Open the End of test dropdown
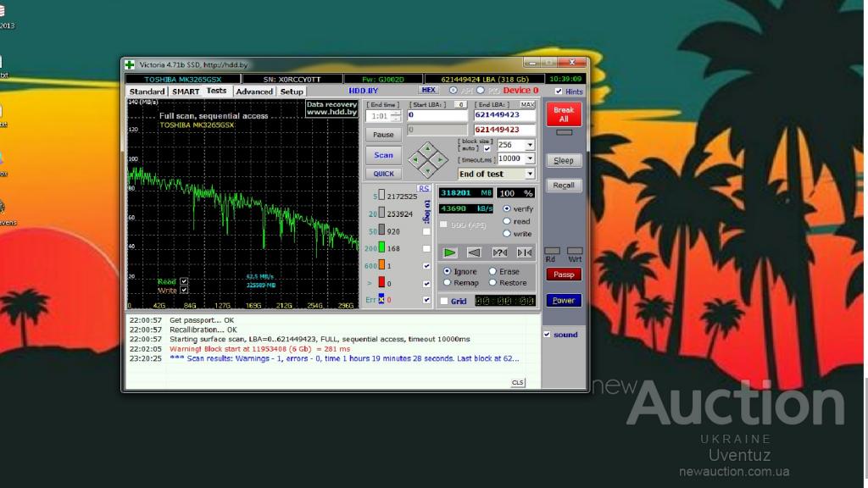The image size is (868, 488). (x=530, y=174)
